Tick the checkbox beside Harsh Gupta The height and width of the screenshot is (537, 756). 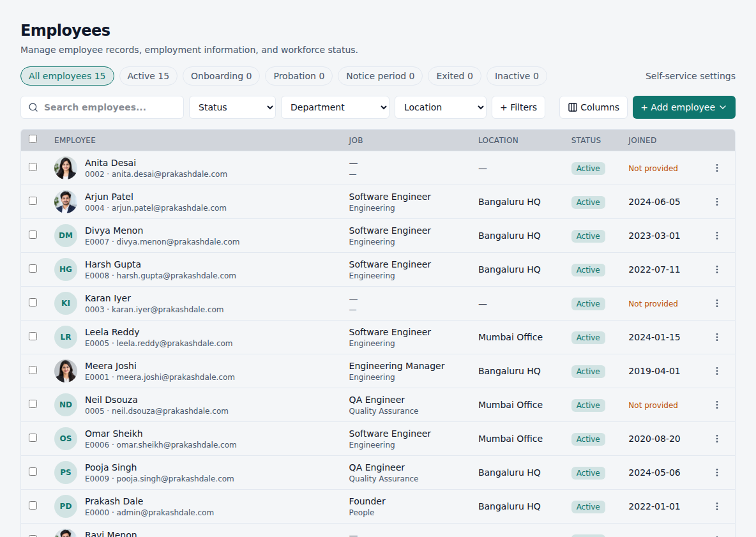[33, 268]
